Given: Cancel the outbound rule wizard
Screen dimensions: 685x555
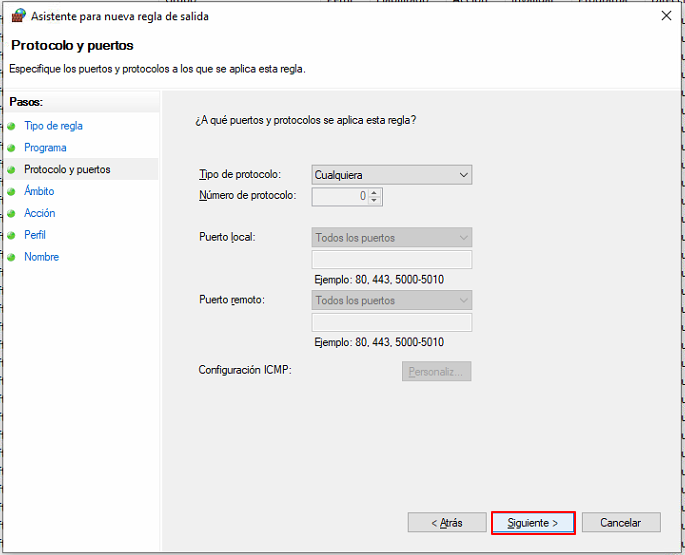Looking at the screenshot, I should click(x=621, y=523).
